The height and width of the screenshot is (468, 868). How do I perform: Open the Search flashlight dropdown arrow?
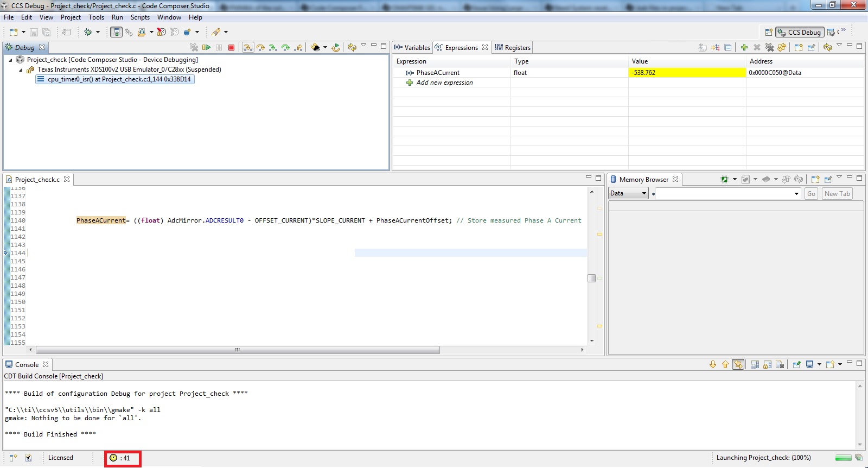click(x=226, y=33)
